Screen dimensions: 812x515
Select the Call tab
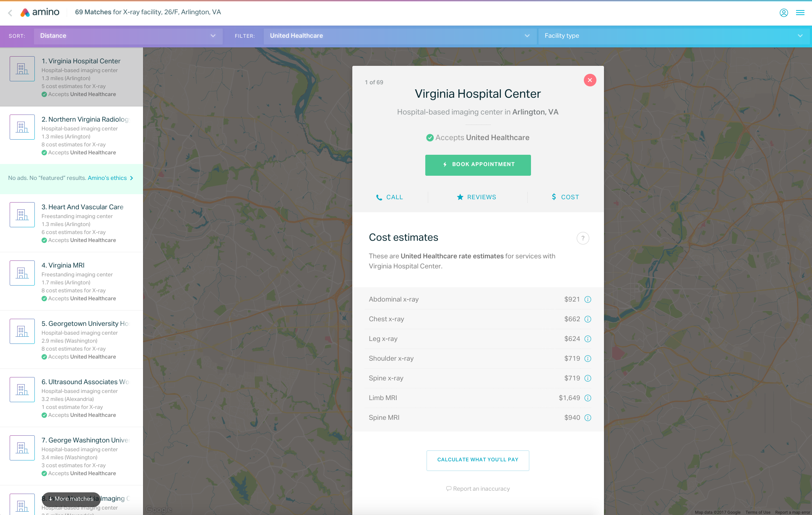(389, 197)
